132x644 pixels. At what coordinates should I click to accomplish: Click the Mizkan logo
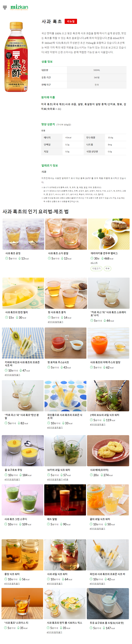click(19, 7)
